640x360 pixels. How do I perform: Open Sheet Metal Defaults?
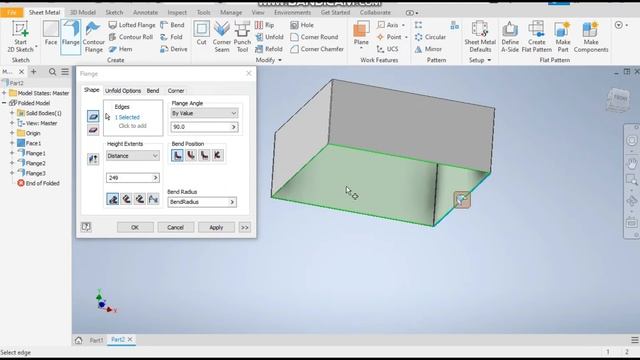click(480, 37)
